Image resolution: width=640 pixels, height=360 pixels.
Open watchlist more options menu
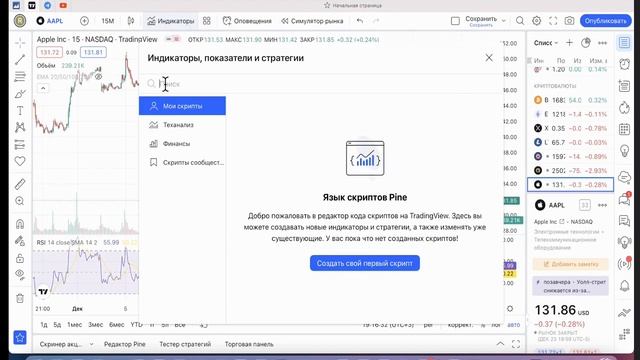[x=602, y=43]
